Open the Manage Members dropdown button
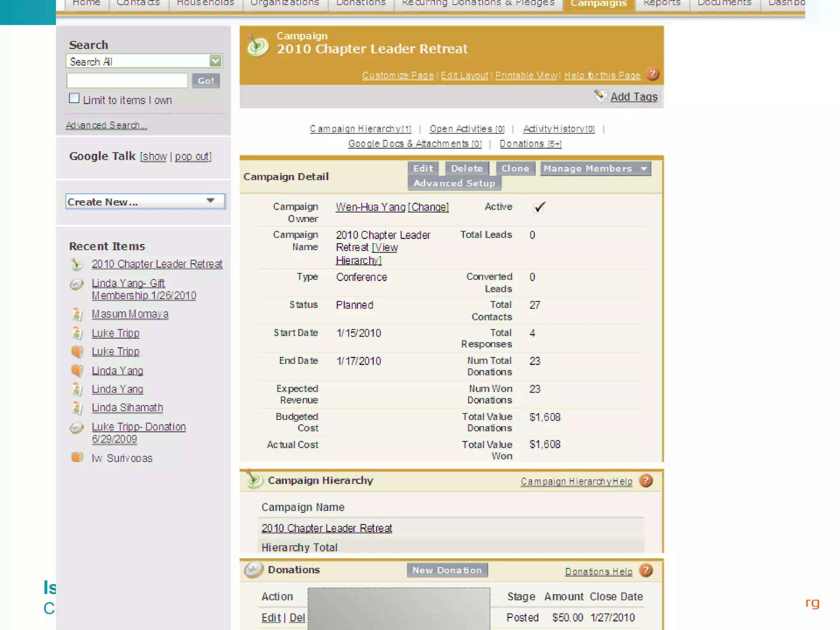This screenshot has width=840, height=630. (x=595, y=169)
